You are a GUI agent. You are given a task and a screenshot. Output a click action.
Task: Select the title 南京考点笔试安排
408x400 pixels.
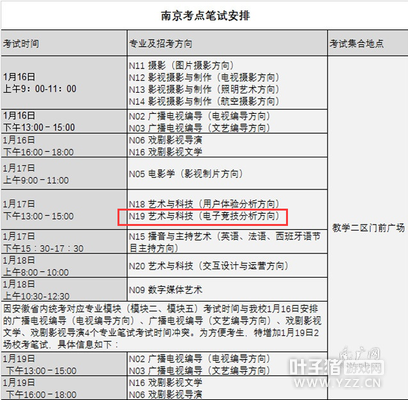[x=205, y=16]
